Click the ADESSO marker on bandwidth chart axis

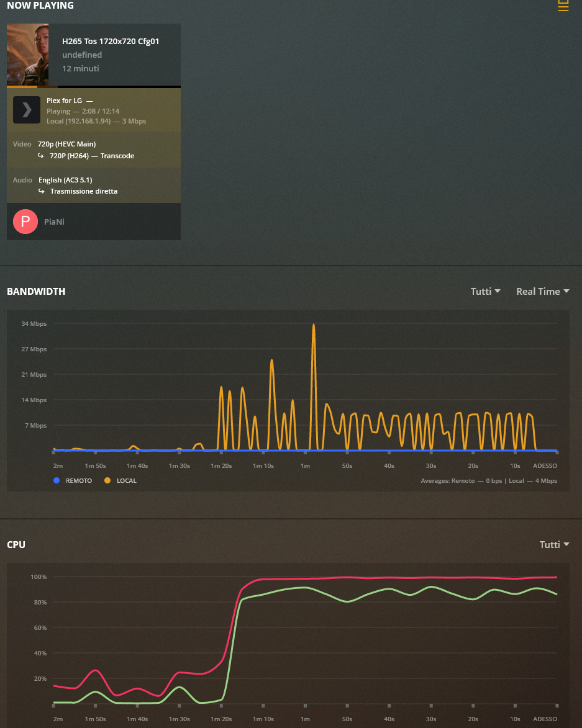pos(545,465)
